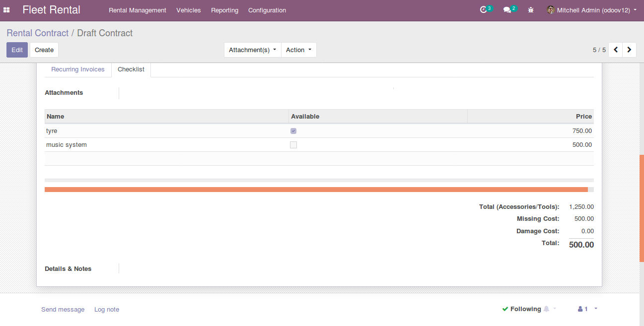Click Mitchell Admin avatar picture
Image resolution: width=644 pixels, height=326 pixels.
pos(551,10)
